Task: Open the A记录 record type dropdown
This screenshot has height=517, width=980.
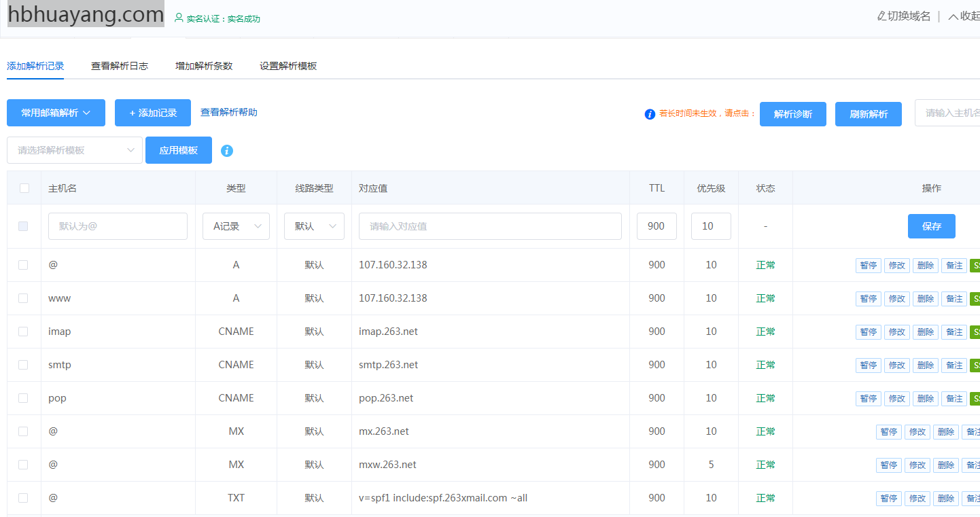Action: [236, 226]
